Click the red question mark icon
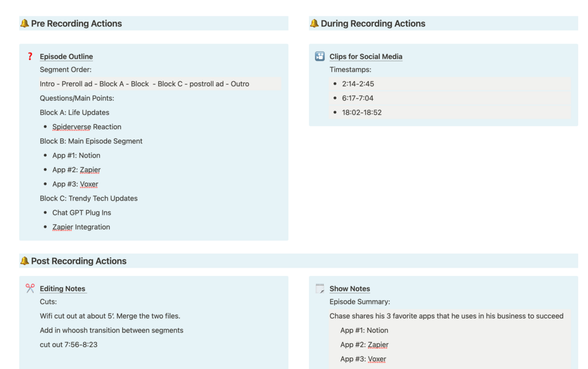588x369 pixels. click(30, 57)
